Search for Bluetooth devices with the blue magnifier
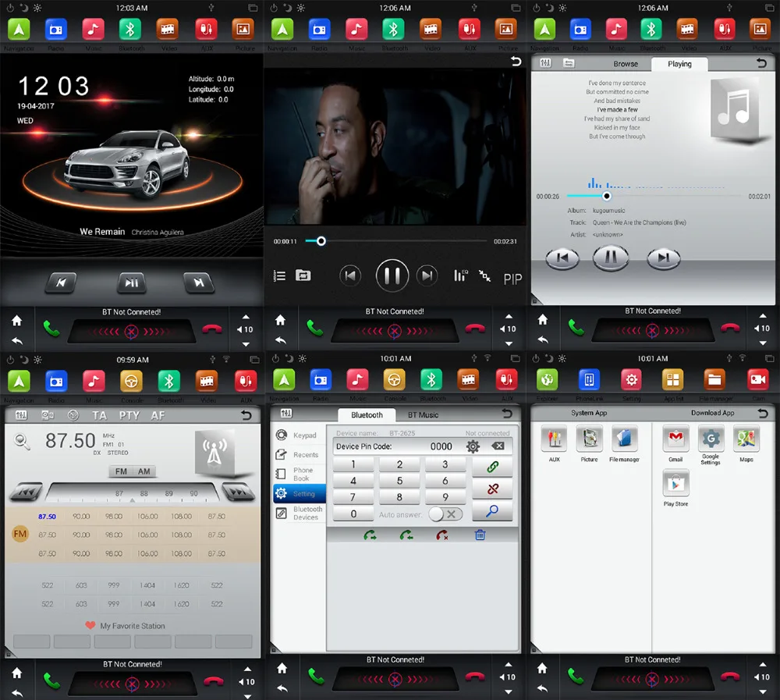The width and height of the screenshot is (780, 700). pos(492,511)
